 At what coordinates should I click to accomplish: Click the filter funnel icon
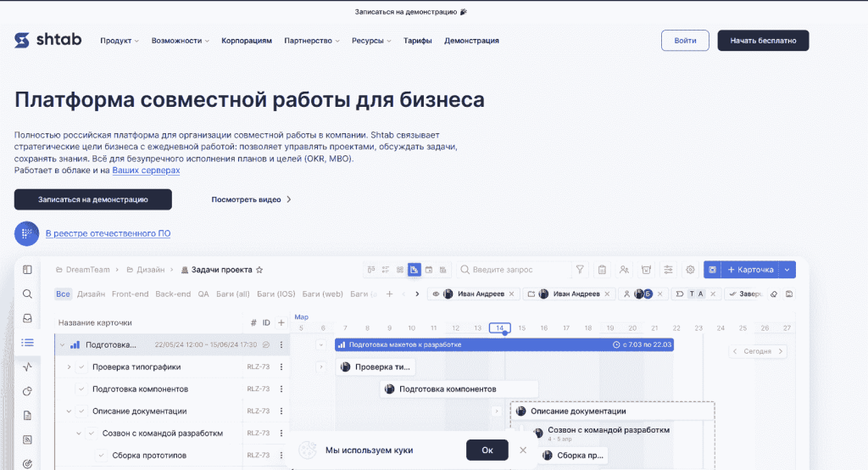(580, 270)
